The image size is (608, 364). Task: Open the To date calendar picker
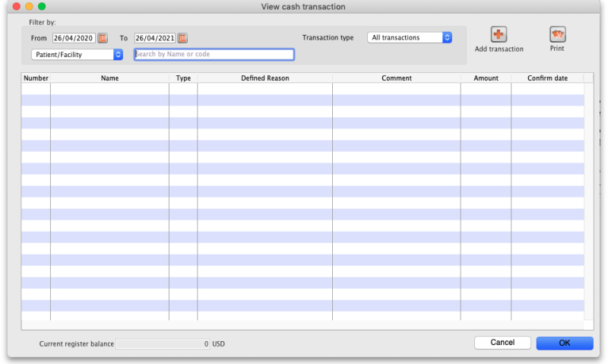pyautogui.click(x=182, y=38)
